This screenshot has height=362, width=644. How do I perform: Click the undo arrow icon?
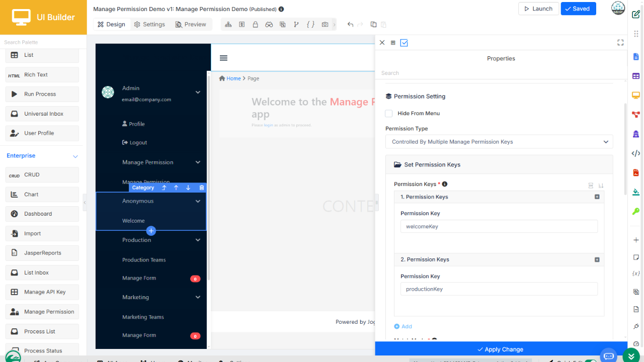pos(351,24)
